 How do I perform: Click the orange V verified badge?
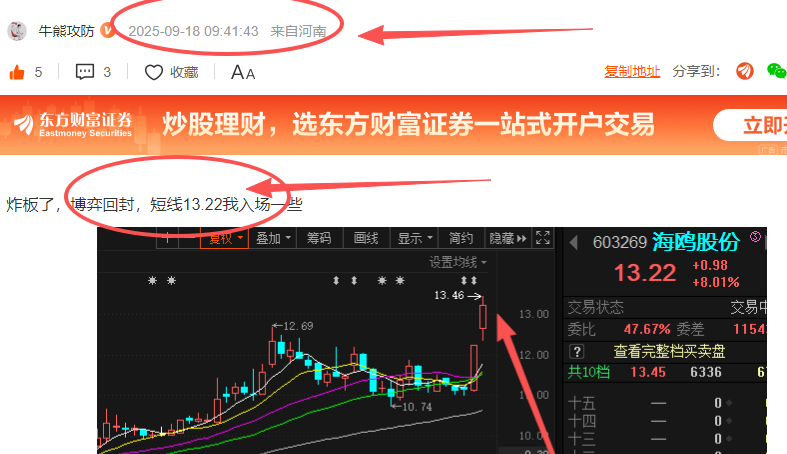pos(107,31)
